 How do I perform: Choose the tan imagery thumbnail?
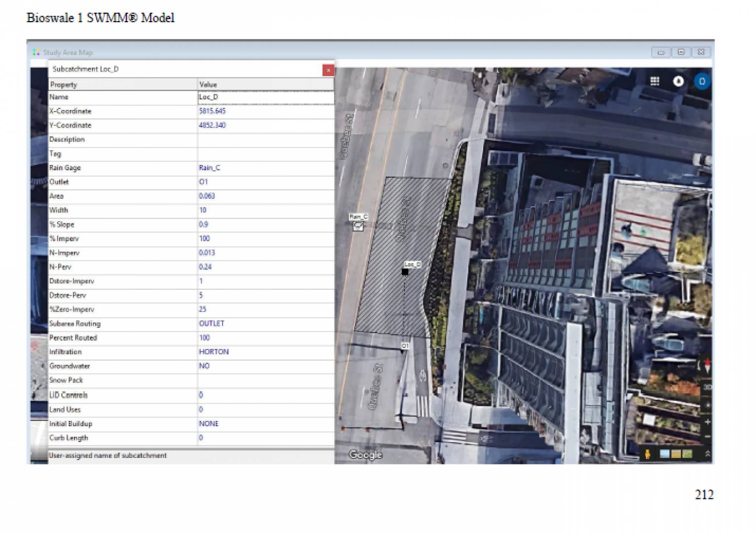(x=676, y=454)
